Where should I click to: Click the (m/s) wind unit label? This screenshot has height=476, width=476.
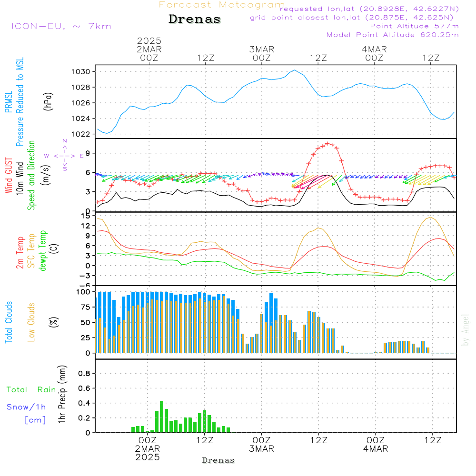[x=46, y=175]
